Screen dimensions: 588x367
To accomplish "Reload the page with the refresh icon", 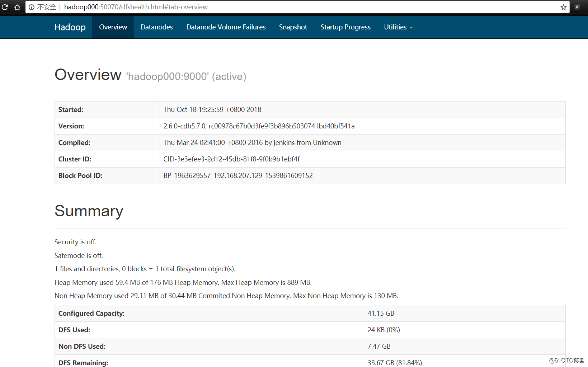I will point(5,7).
